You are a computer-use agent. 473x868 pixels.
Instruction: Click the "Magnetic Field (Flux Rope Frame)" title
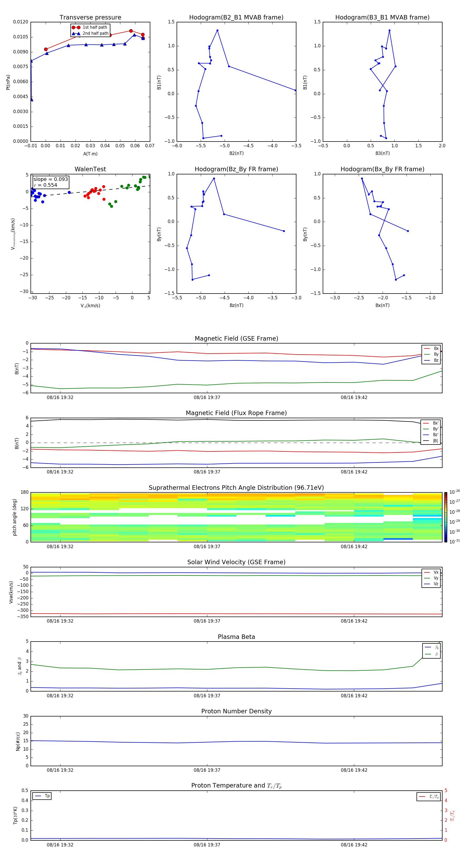(236, 413)
